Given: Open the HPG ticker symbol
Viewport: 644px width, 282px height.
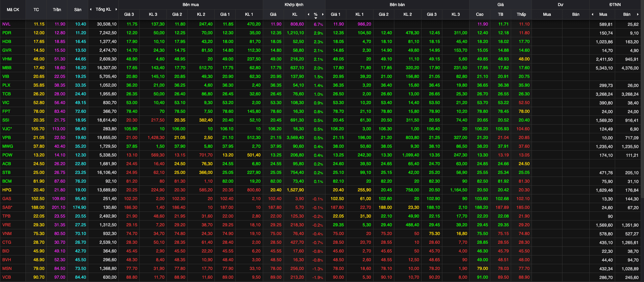Looking at the screenshot, I should [x=7, y=190].
